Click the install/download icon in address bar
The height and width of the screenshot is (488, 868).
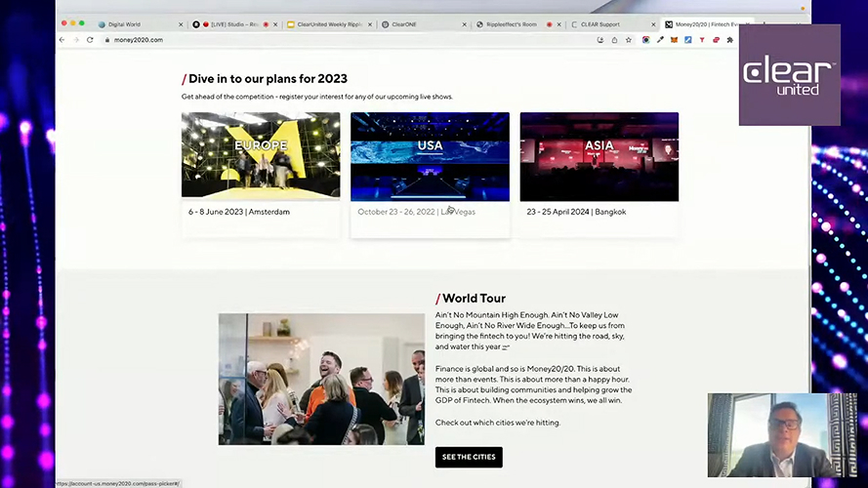point(599,40)
